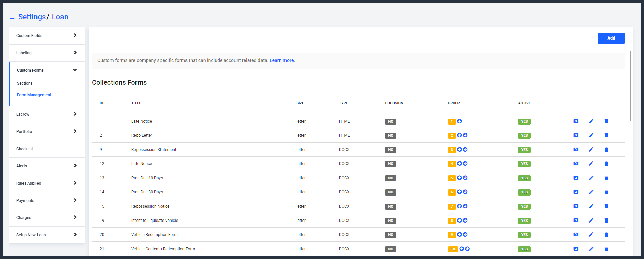644x259 pixels.
Task: Go to Settings breadcrumb link
Action: (32, 17)
